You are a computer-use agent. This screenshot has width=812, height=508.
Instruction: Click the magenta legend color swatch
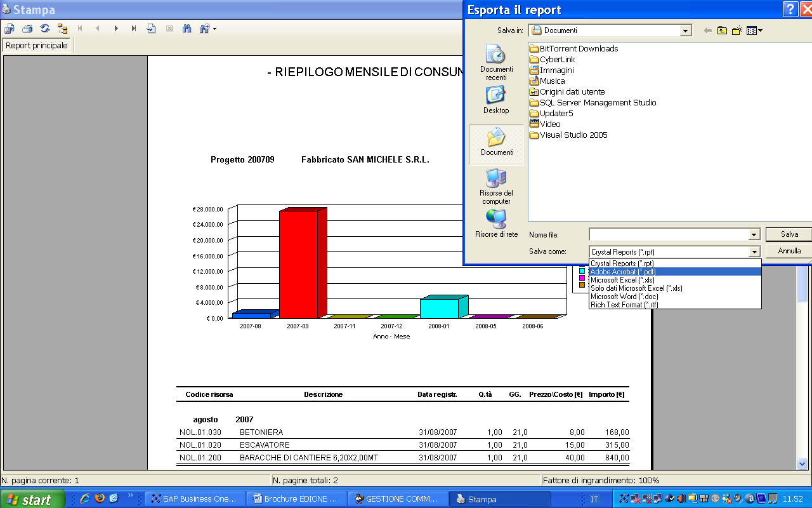coord(582,278)
